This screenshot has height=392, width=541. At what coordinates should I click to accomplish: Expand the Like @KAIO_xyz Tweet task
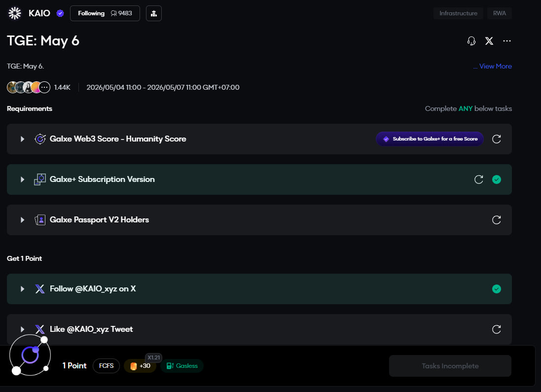(x=22, y=329)
